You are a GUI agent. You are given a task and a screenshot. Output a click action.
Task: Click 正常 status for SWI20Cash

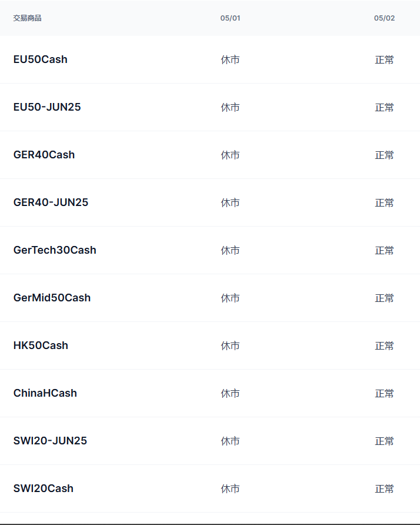click(x=384, y=489)
